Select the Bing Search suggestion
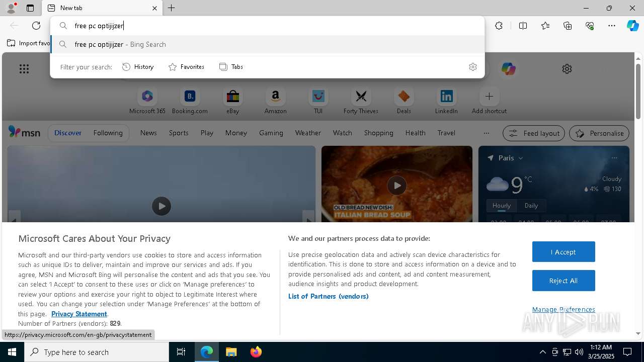Viewport: 644px width, 362px height. [x=268, y=44]
